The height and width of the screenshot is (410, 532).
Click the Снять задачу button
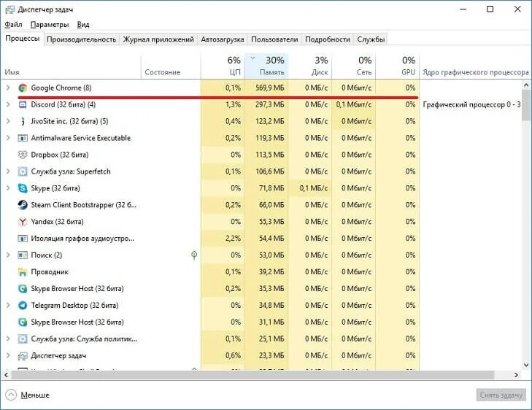501,395
